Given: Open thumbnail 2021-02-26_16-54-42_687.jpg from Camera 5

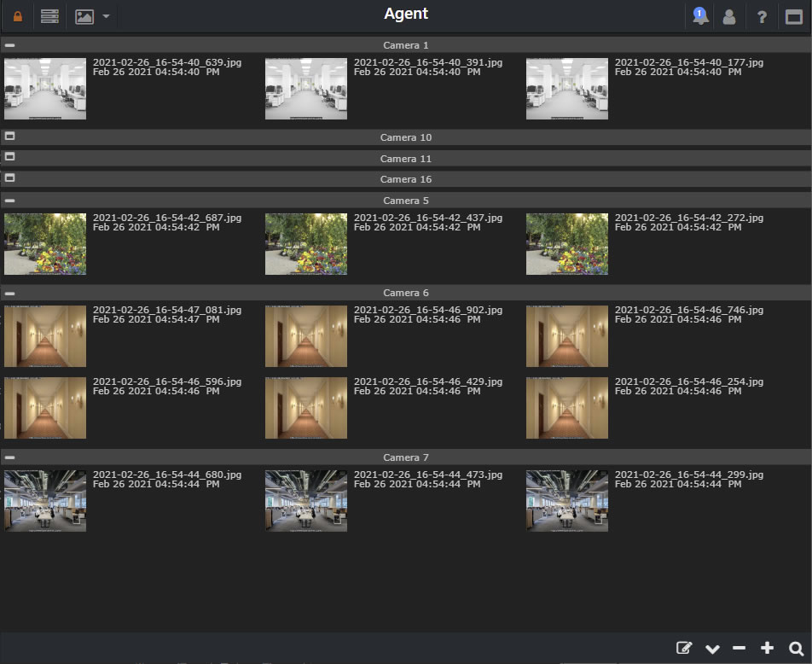Looking at the screenshot, I should (44, 244).
